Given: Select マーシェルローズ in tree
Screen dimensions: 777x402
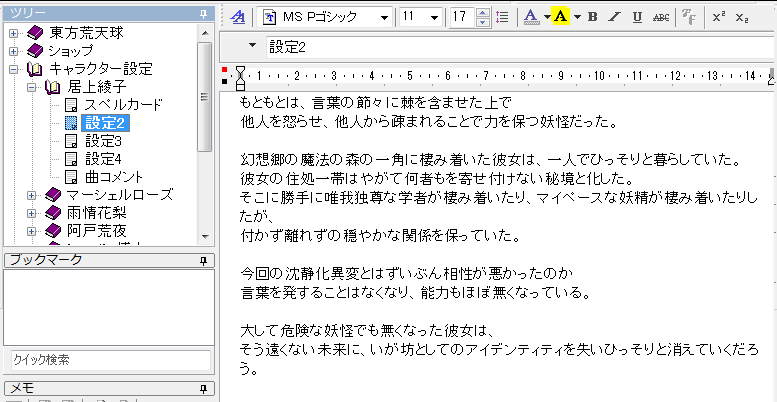Looking at the screenshot, I should click(x=119, y=195).
